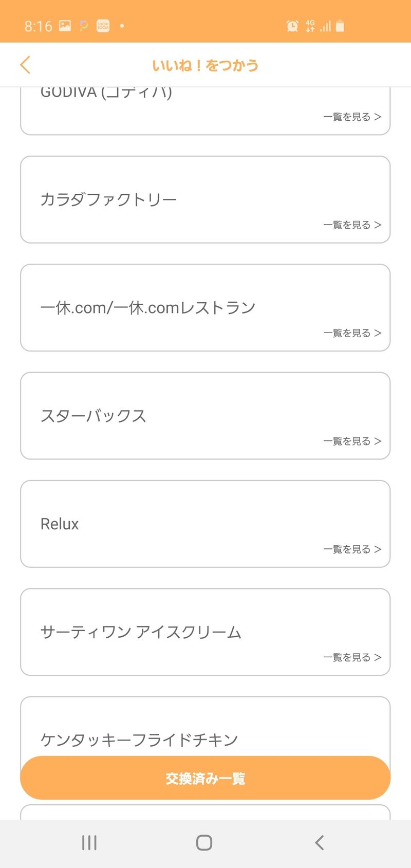The height and width of the screenshot is (868, 411).
Task: View 一覧を見る list for Relux
Action: [x=352, y=549]
